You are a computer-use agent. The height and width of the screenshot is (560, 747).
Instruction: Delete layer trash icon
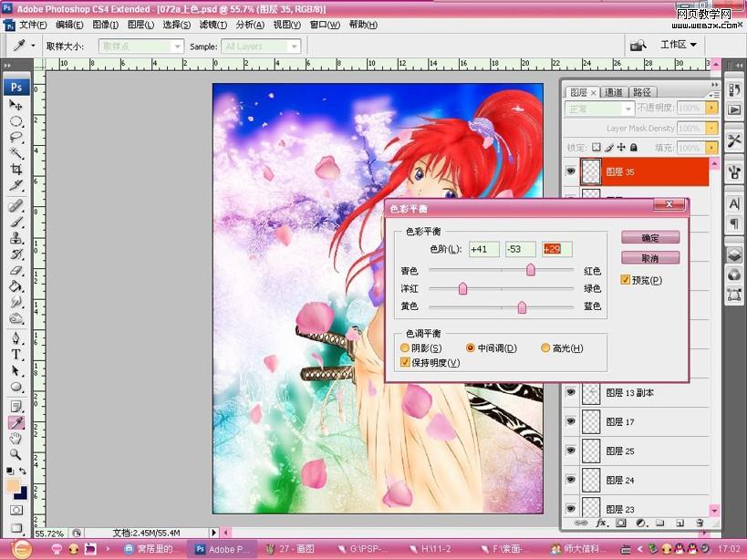(700, 523)
